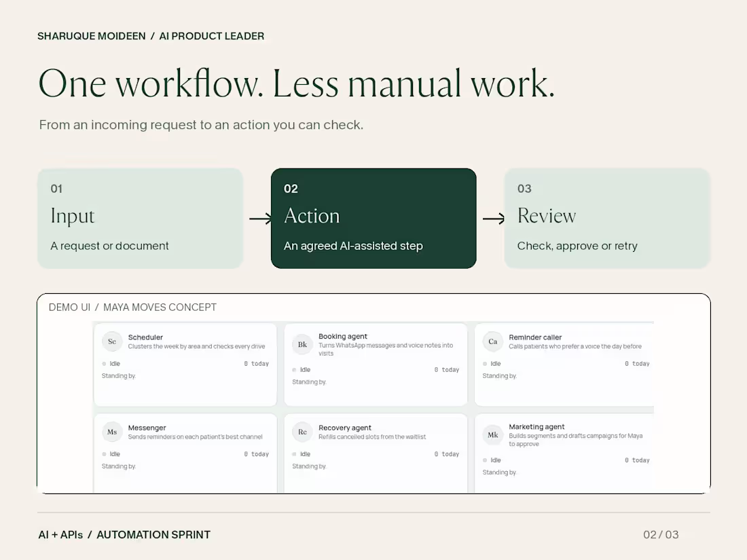Open the Scheduler agent title
The image size is (747, 560).
145,337
